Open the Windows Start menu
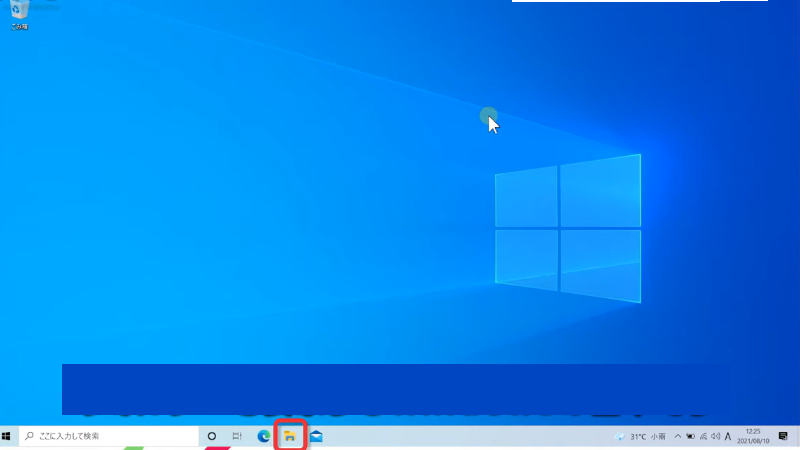800x450 pixels. (6, 436)
